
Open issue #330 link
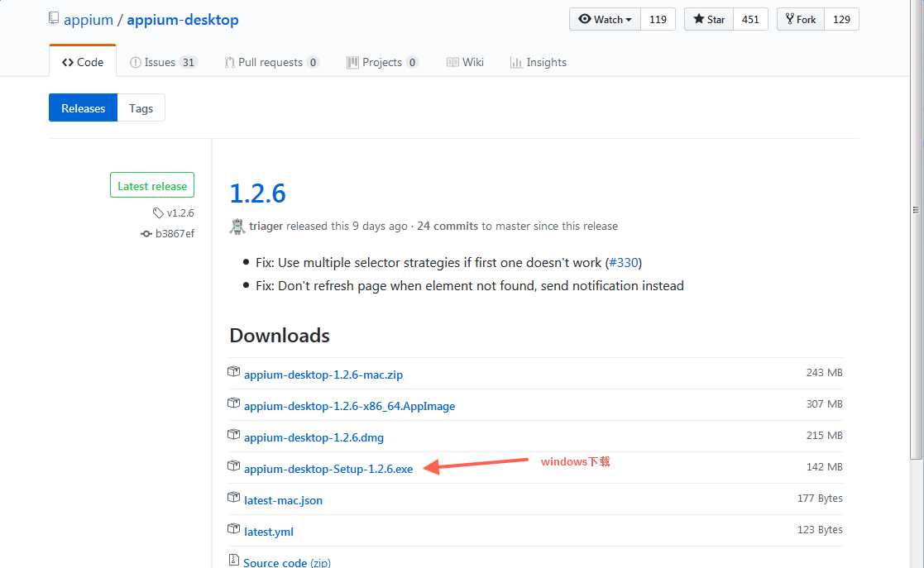[624, 262]
